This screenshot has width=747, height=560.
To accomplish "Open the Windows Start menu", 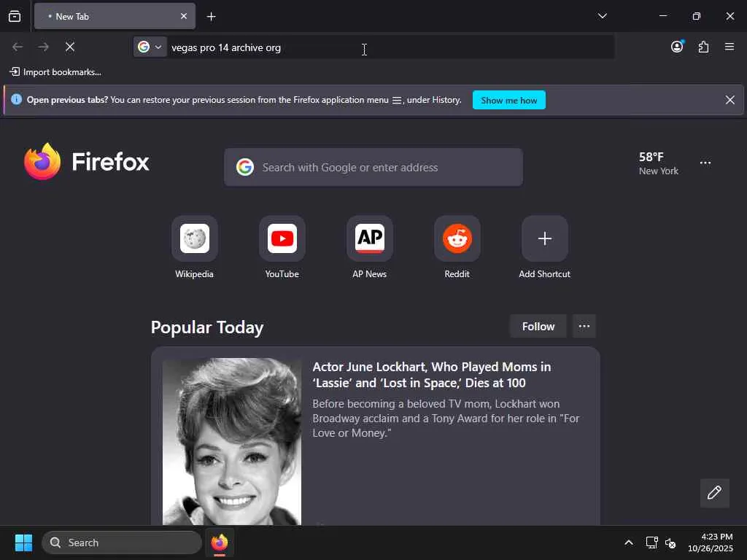I will [23, 542].
